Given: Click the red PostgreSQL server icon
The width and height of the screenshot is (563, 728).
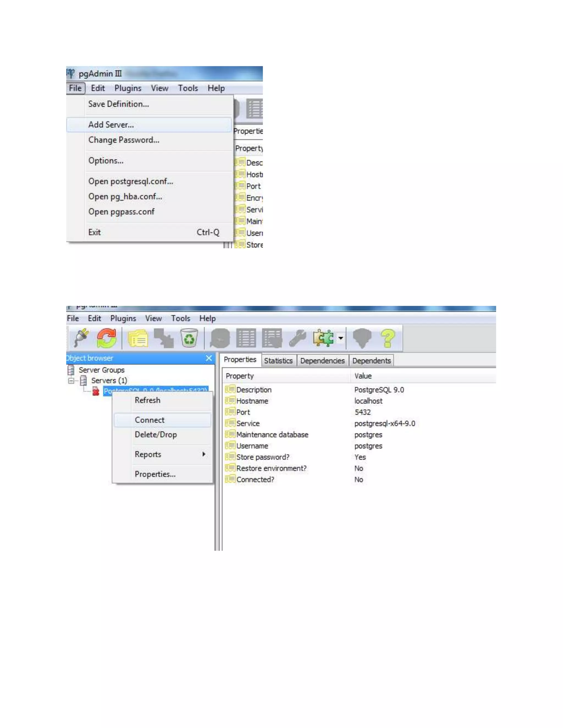Looking at the screenshot, I should [96, 391].
